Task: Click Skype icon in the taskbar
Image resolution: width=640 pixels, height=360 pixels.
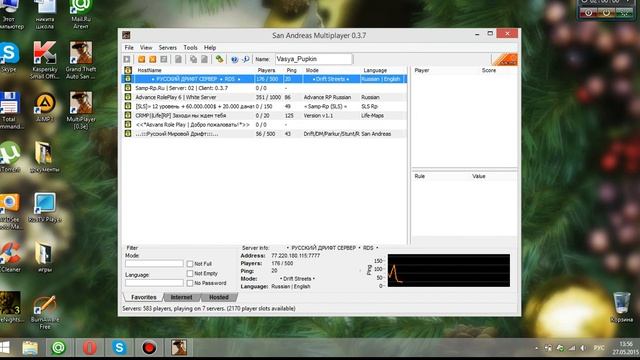Action: coord(119,348)
